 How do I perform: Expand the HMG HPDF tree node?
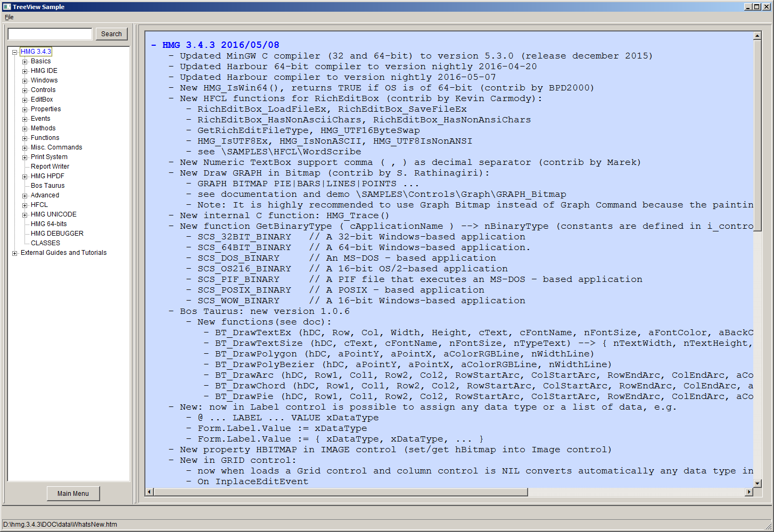coord(25,177)
